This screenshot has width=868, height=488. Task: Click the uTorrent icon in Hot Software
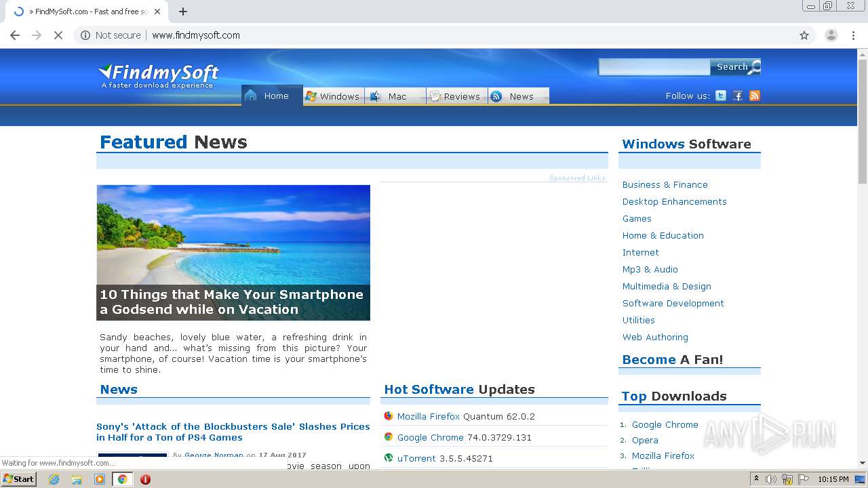(x=389, y=458)
